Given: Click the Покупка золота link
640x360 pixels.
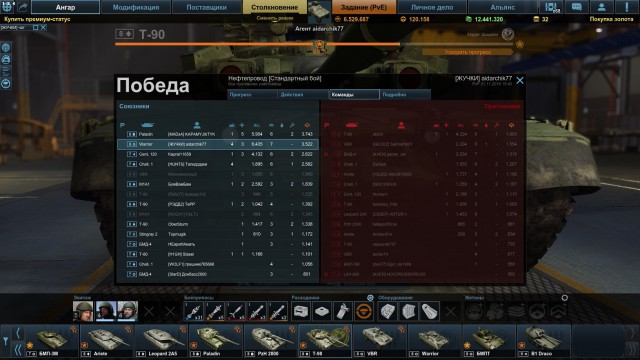Looking at the screenshot, I should pos(611,19).
